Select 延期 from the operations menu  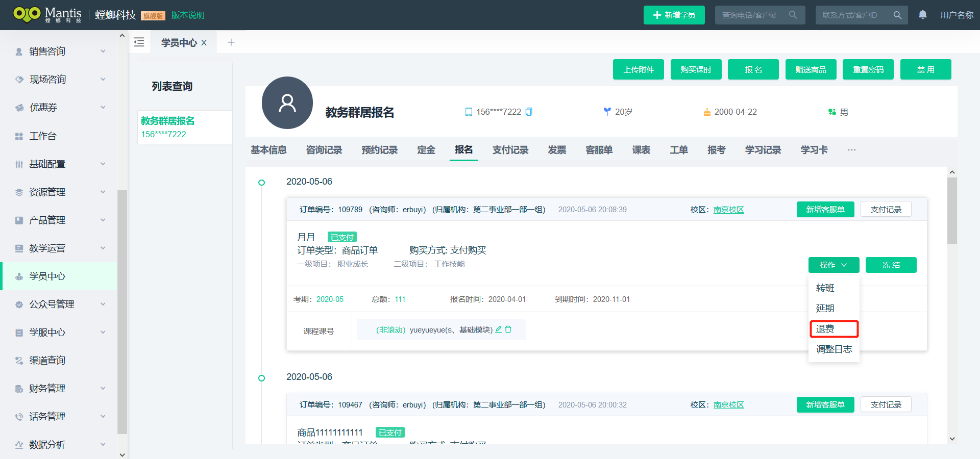click(x=834, y=309)
